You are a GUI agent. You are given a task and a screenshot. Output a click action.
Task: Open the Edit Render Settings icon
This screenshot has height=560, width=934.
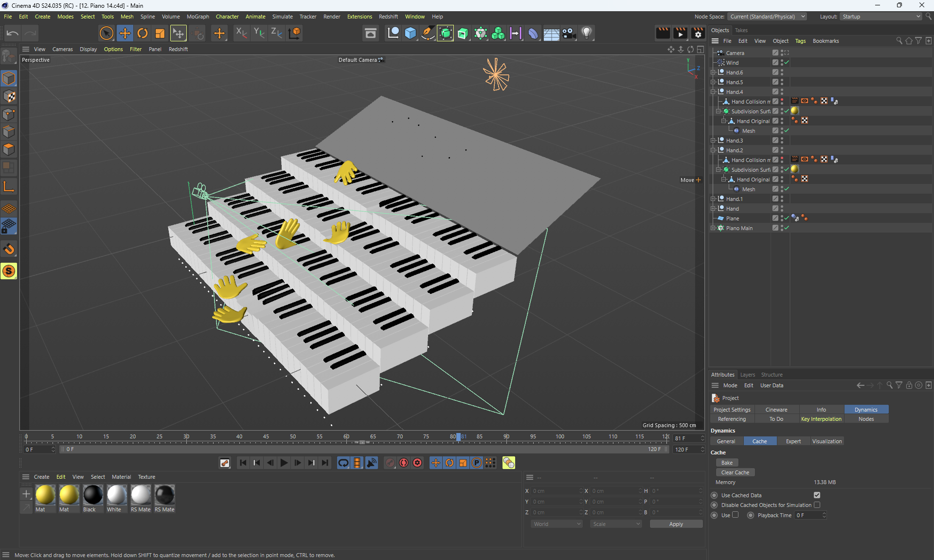pyautogui.click(x=698, y=33)
